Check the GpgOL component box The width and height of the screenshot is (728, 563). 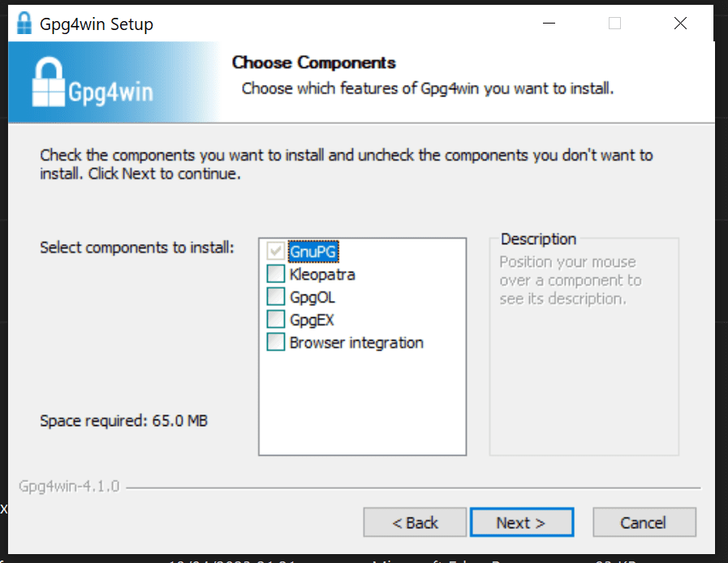pos(276,297)
